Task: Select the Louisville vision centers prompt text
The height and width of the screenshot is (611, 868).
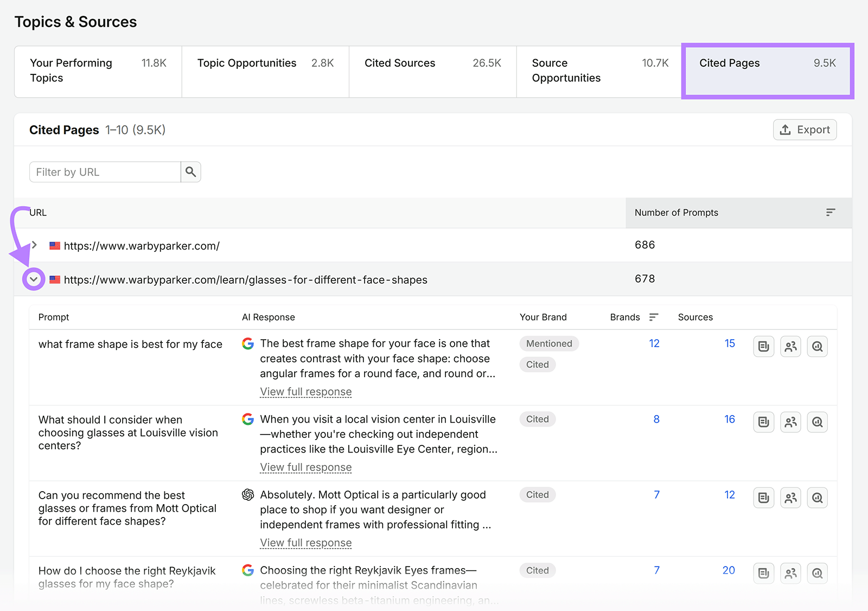Action: [x=128, y=432]
